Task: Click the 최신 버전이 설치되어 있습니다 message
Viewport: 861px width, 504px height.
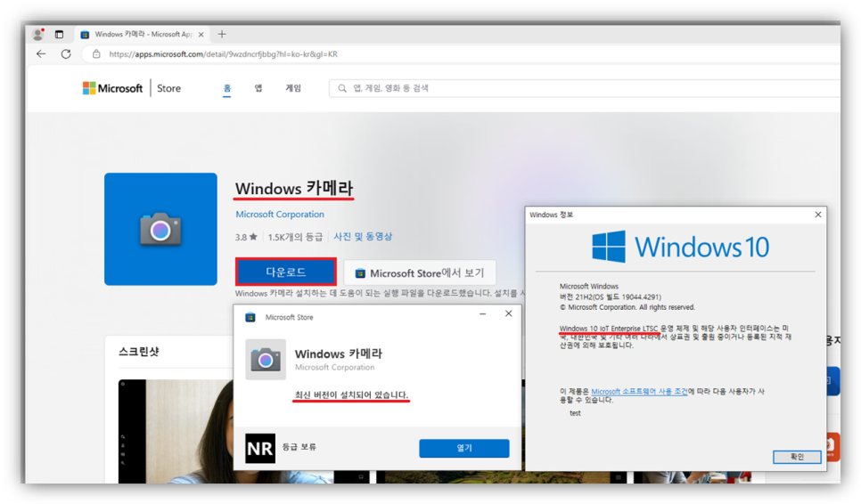Action: tap(351, 394)
